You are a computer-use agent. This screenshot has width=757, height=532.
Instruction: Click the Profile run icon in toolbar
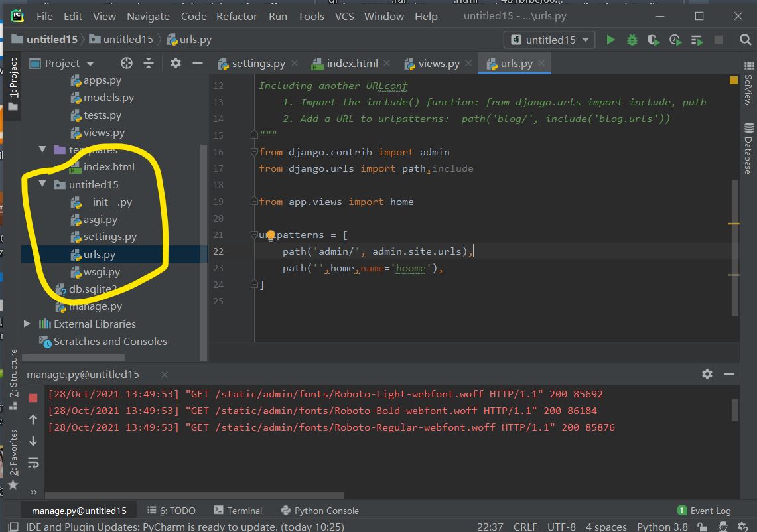pos(675,40)
